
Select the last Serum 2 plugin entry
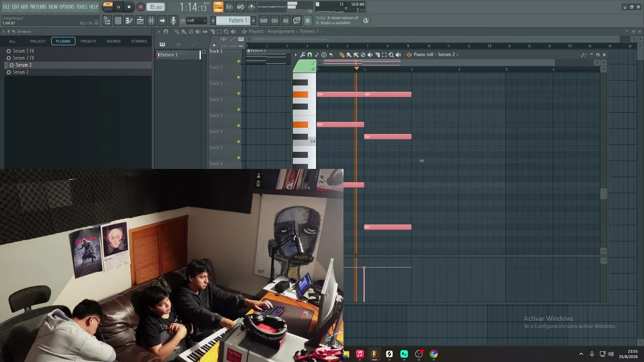77,72
